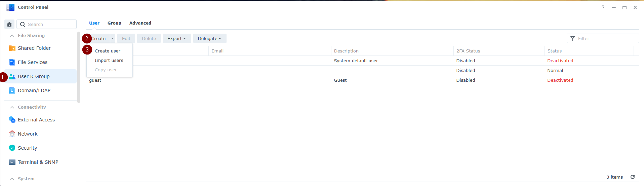This screenshot has width=644, height=186.
Task: Open Domain/LDAP settings
Action: (34, 90)
